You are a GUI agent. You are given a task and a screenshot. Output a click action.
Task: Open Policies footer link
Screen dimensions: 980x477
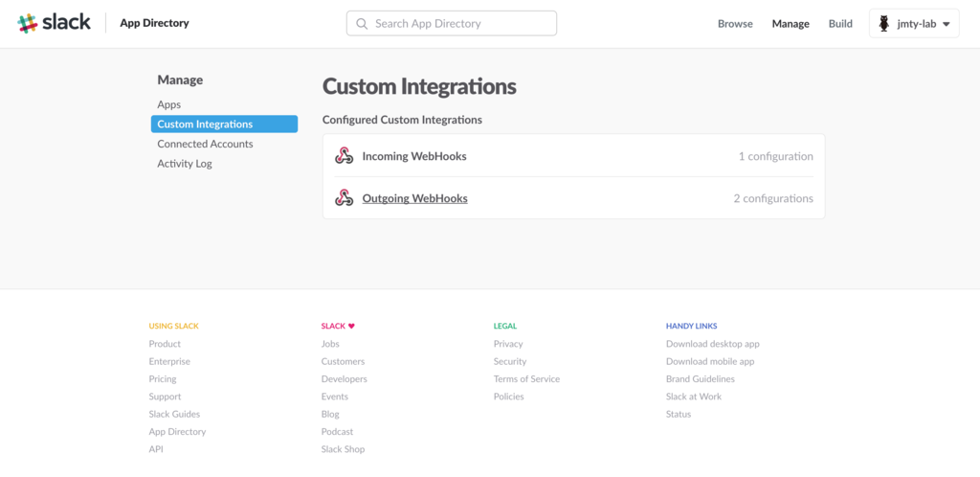[509, 397]
